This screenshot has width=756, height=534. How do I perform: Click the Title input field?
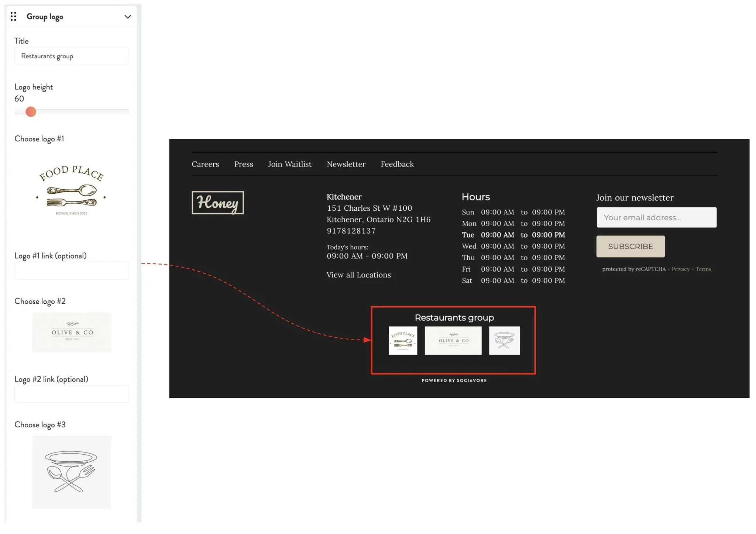(x=72, y=56)
